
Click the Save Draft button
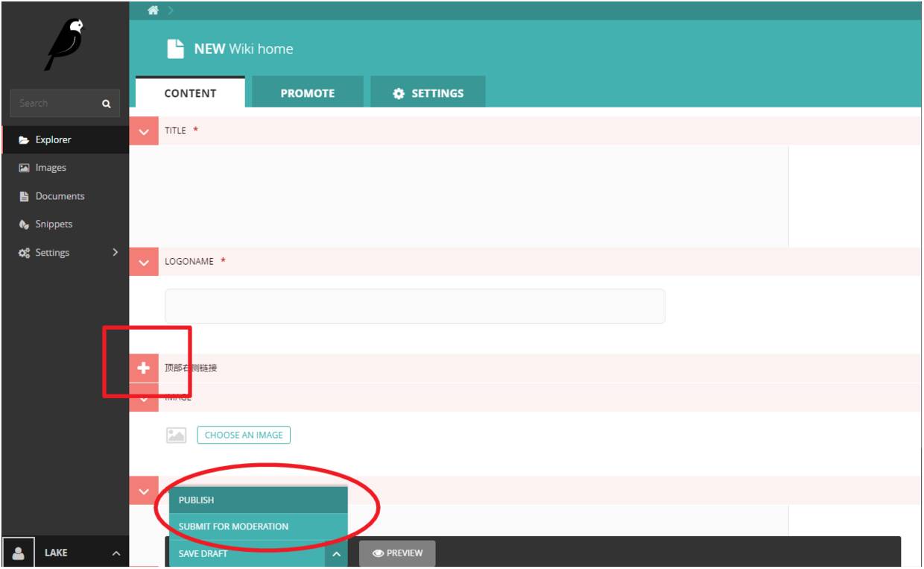tap(247, 554)
